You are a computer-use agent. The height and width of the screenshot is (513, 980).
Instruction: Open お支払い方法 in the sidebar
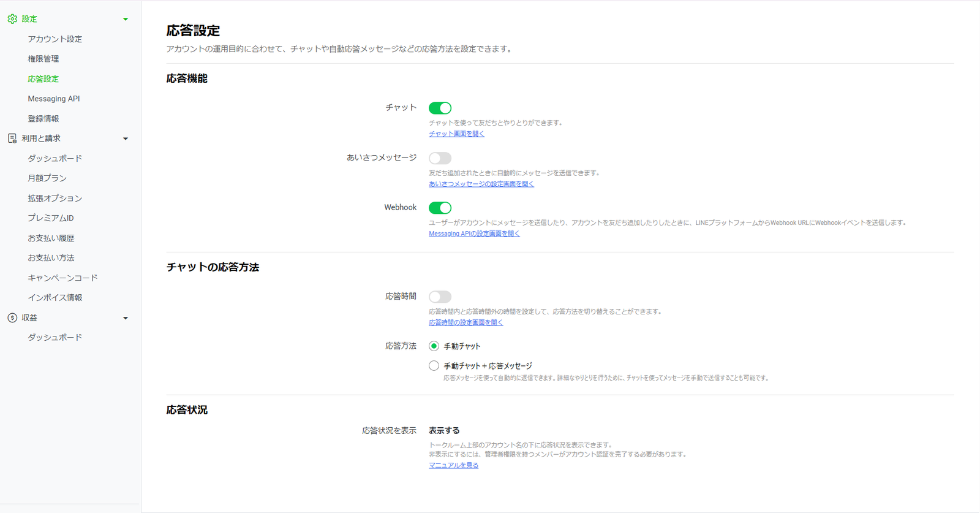click(x=51, y=258)
